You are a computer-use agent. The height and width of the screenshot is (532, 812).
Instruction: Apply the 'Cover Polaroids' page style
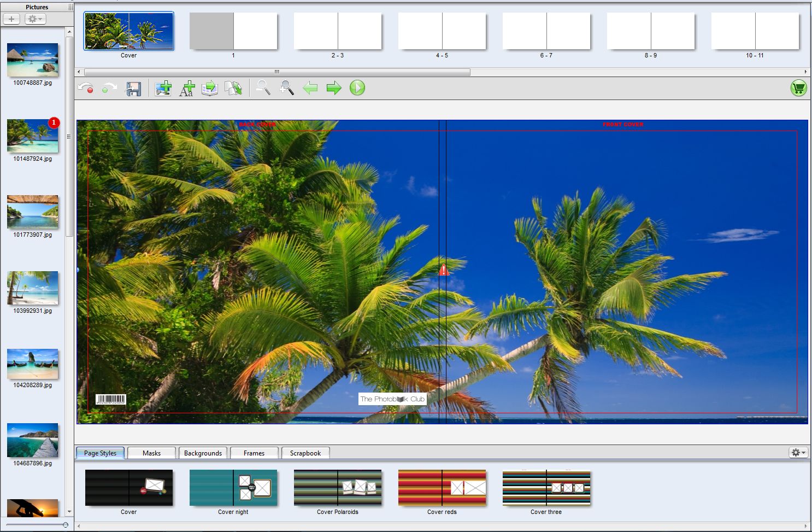coord(338,488)
